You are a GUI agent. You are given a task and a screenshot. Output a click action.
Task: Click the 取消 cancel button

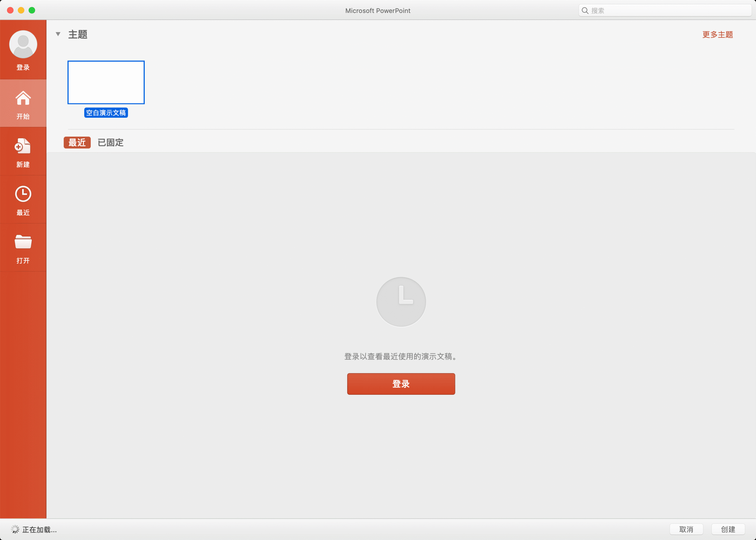687,529
